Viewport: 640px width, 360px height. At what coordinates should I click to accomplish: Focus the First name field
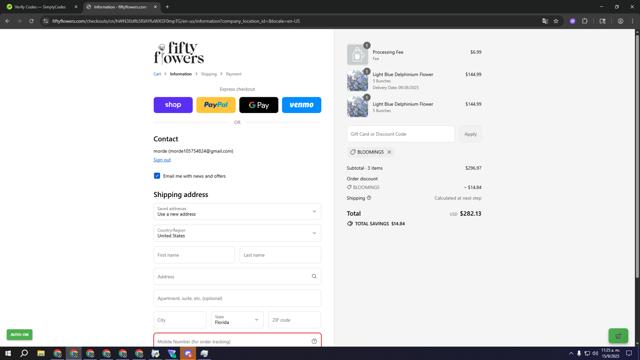pos(194,255)
